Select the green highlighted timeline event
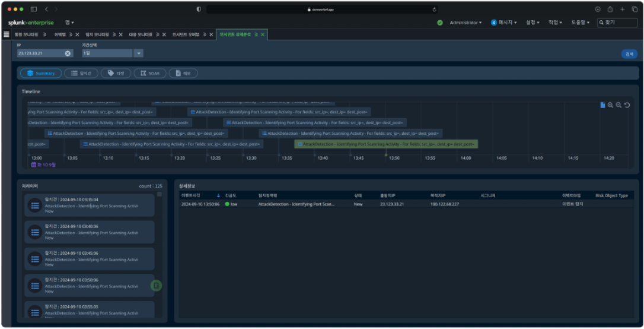 click(x=386, y=144)
